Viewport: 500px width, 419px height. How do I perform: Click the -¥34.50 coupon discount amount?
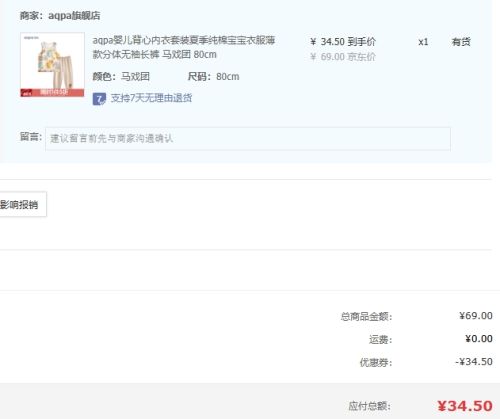pos(474,362)
